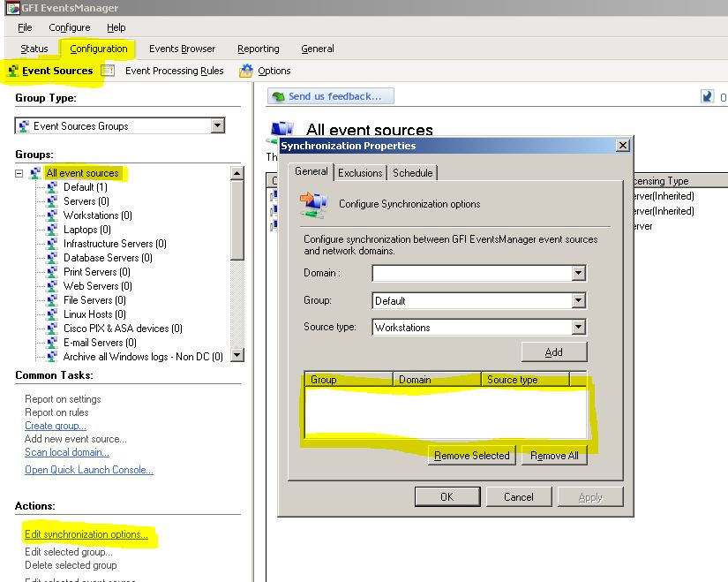The height and width of the screenshot is (582, 728).
Task: Open the Domain dropdown list
Action: pos(578,274)
